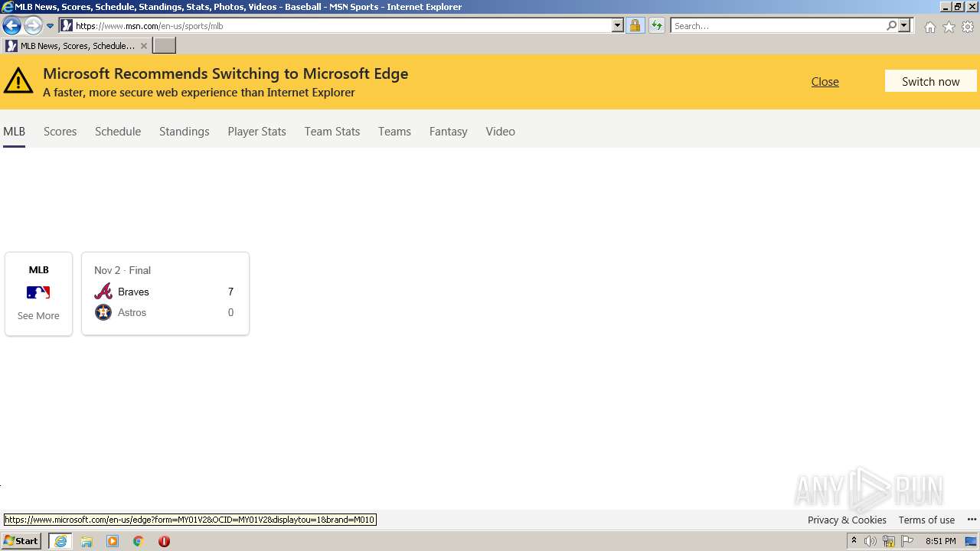Click the Astros team name
The width and height of the screenshot is (980, 551).
[x=132, y=312]
